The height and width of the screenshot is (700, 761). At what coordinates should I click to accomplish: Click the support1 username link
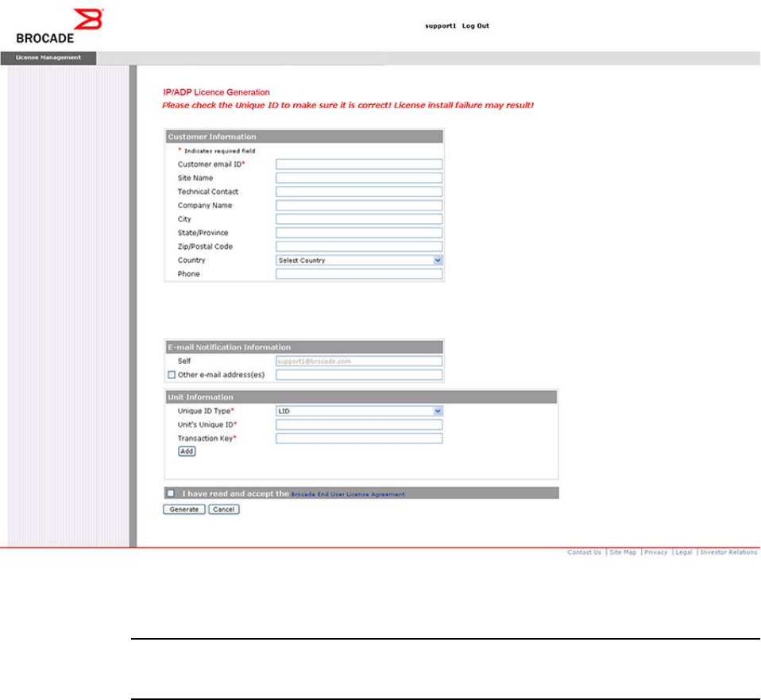click(440, 25)
